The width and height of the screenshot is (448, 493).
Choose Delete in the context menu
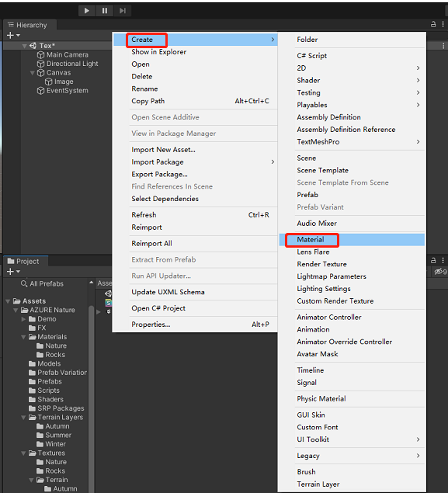pos(195,76)
